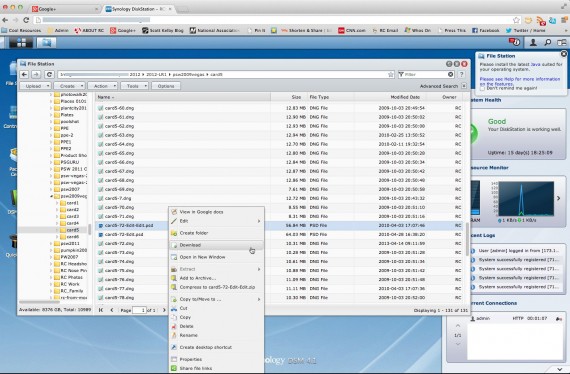Image resolution: width=570 pixels, height=374 pixels.
Task: Select Delete in context menu
Action: [217, 326]
